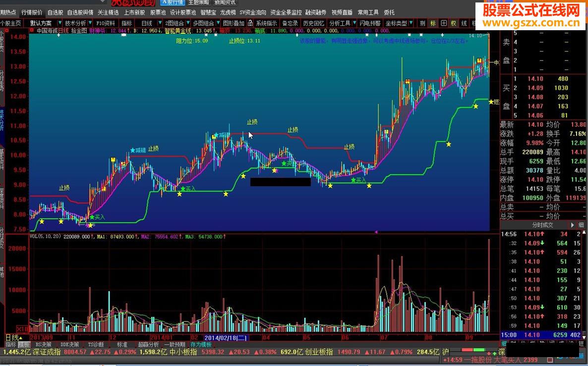
Task: Select the 龙虎榜 menu item
Action: [x=228, y=12]
